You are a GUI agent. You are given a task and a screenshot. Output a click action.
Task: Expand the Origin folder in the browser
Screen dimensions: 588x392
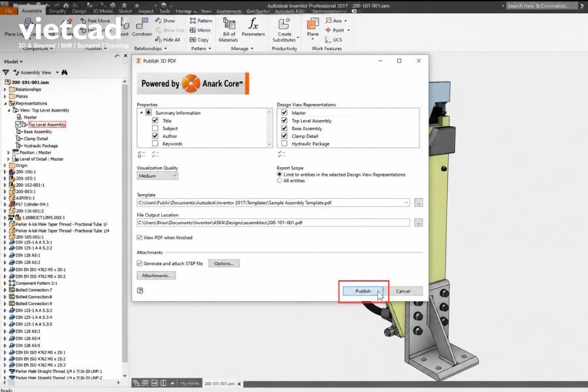coord(5,165)
